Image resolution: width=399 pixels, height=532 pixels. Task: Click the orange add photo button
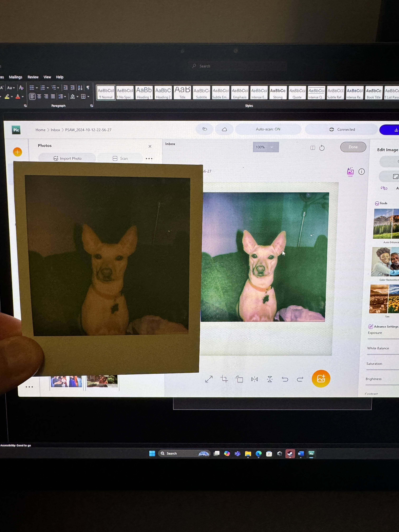pos(321,379)
